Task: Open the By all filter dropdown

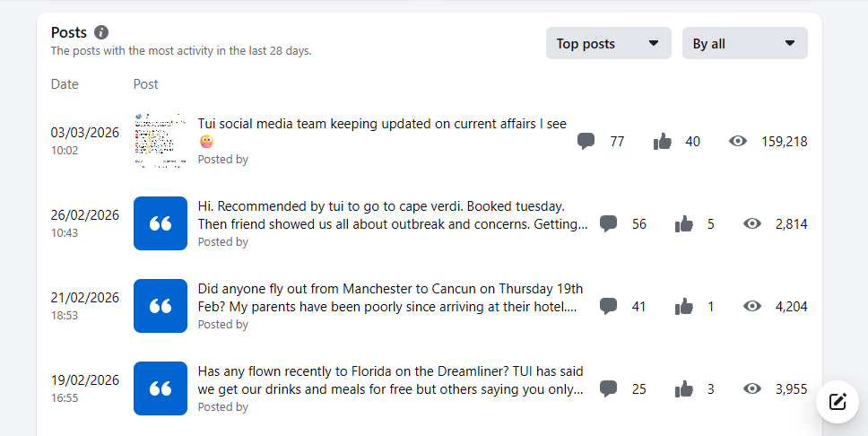Action: coord(744,43)
